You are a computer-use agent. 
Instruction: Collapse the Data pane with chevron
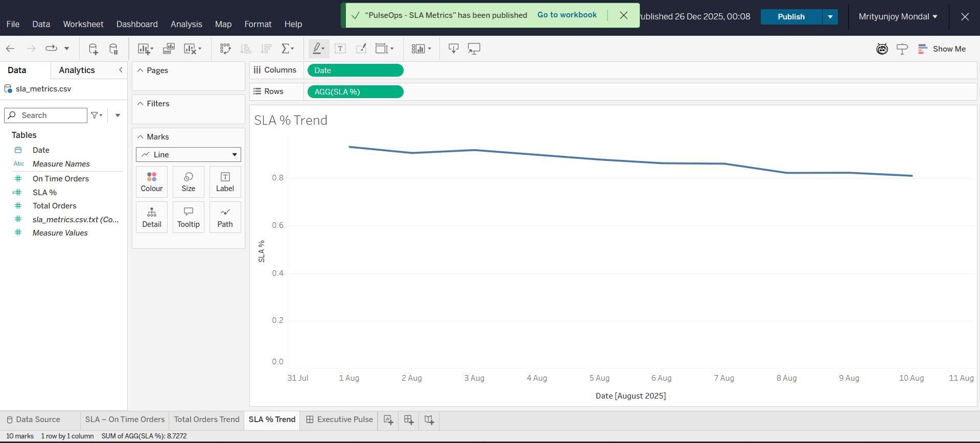point(121,70)
